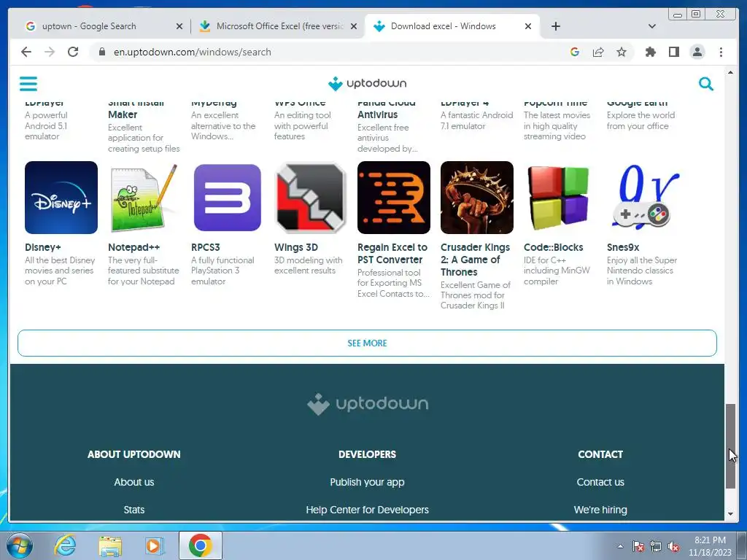The image size is (747, 560).
Task: Click the Code::Blocks title link
Action: pyautogui.click(x=554, y=247)
